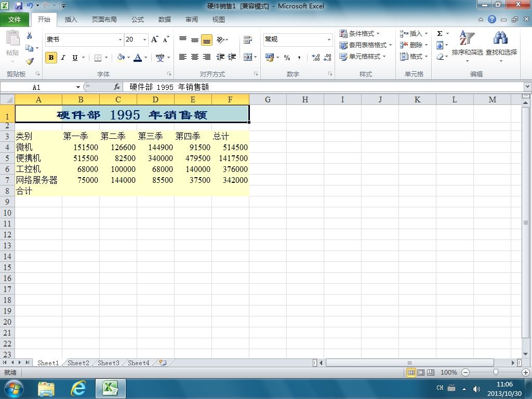
Task: Switch to the Page Layout tab
Action: [x=104, y=20]
